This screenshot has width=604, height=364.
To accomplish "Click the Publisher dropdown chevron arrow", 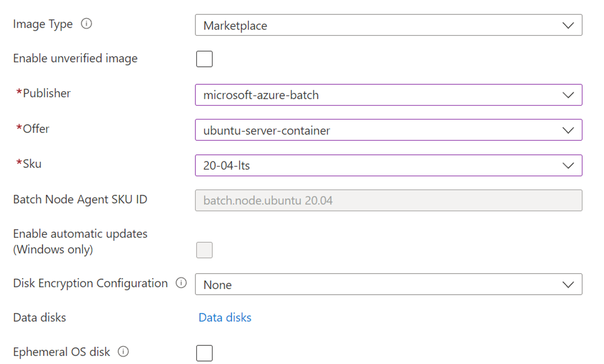I will [x=568, y=95].
